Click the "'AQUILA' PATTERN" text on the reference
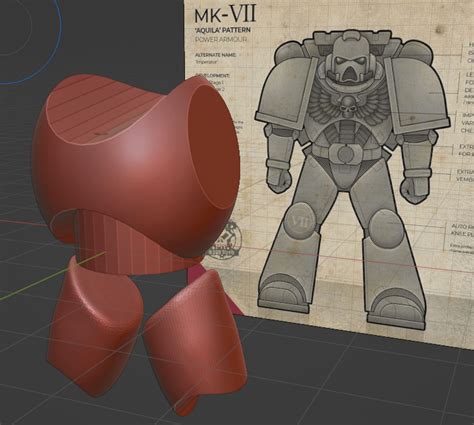Image resolution: width=474 pixels, height=425 pixels. click(x=222, y=30)
